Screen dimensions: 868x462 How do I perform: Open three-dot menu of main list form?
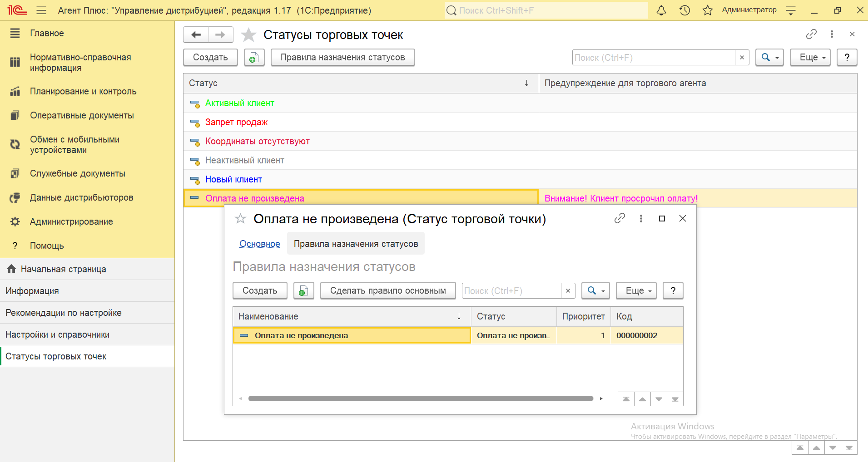click(x=832, y=34)
